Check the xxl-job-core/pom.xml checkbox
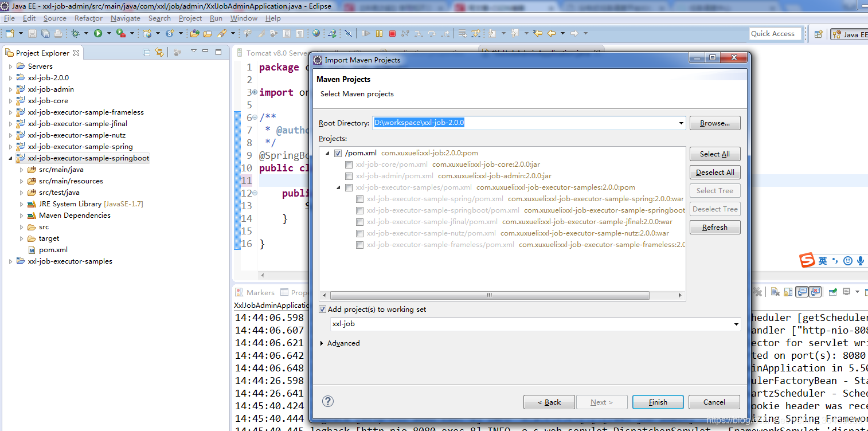This screenshot has width=868, height=431. pos(349,164)
